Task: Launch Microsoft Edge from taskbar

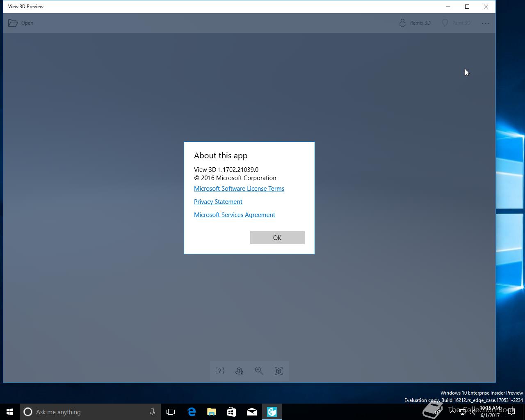Action: tap(192, 412)
